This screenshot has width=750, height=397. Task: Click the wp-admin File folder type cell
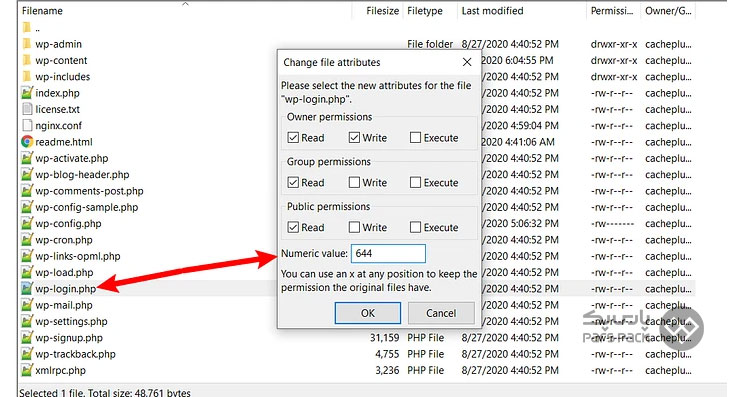430,44
